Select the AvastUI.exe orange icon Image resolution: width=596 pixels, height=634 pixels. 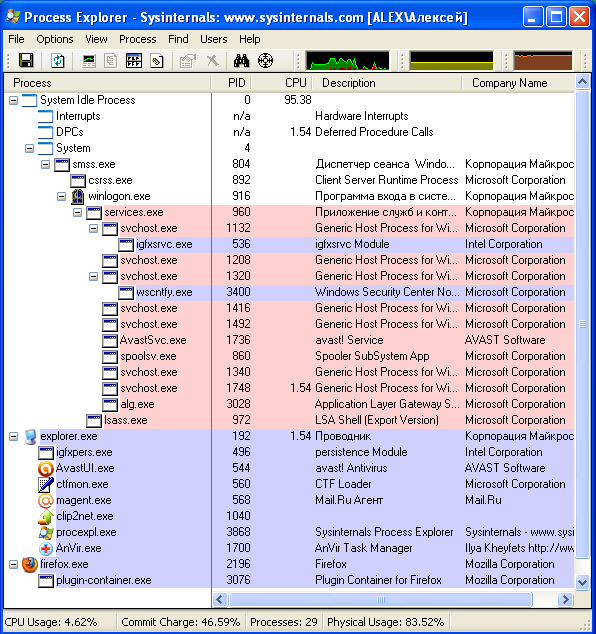pos(46,469)
